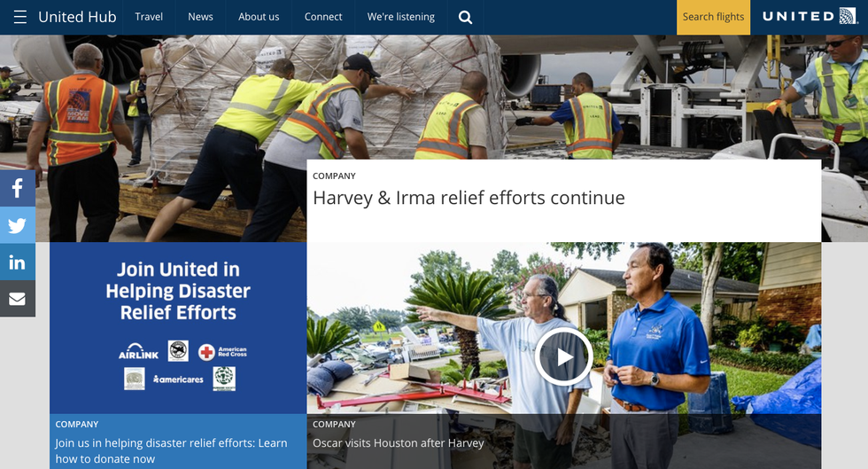This screenshot has width=868, height=469.
Task: Open the learn how to donate article link
Action: pos(171,450)
